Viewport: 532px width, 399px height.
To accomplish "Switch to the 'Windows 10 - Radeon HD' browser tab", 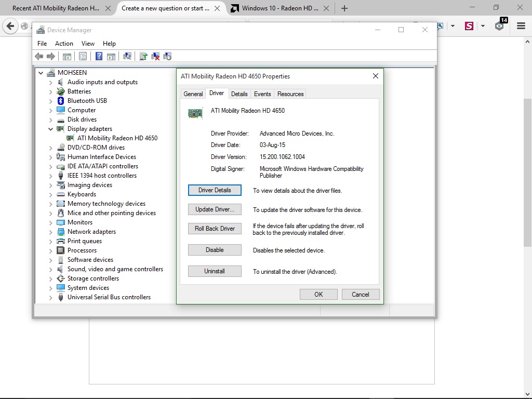I will [280, 8].
